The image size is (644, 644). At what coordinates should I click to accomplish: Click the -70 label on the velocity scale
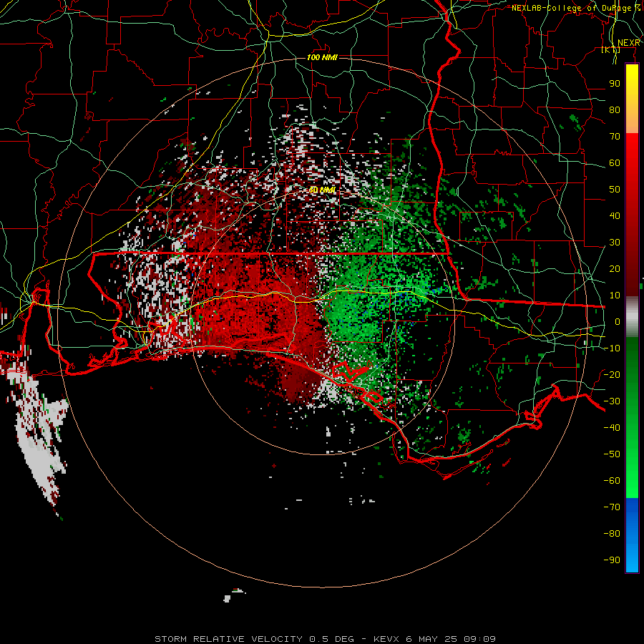tap(612, 507)
